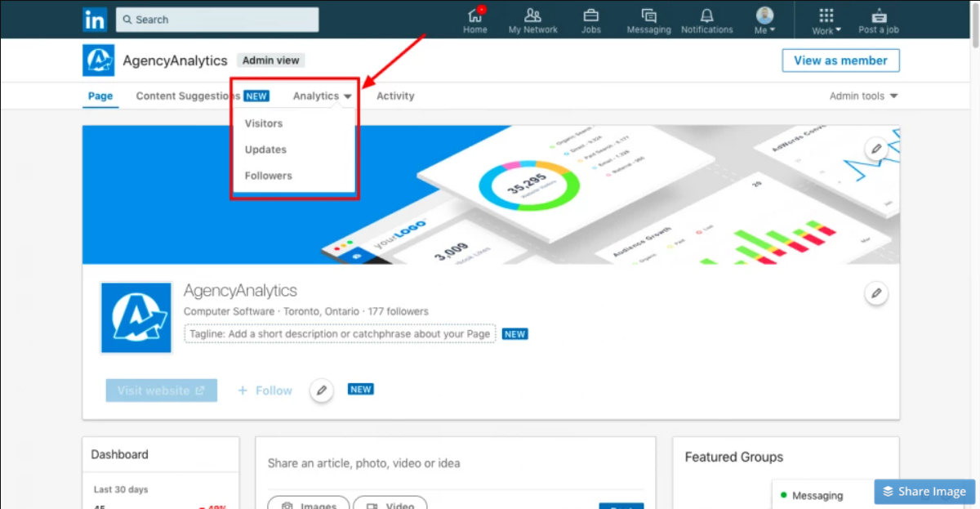Click the 177 followers text
The image size is (980, 509).
pyautogui.click(x=398, y=311)
